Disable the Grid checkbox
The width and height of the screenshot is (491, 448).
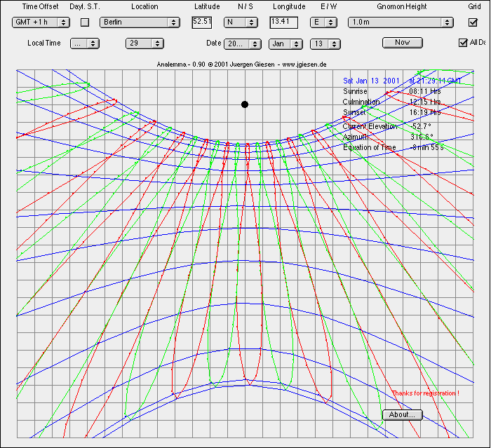(x=473, y=22)
